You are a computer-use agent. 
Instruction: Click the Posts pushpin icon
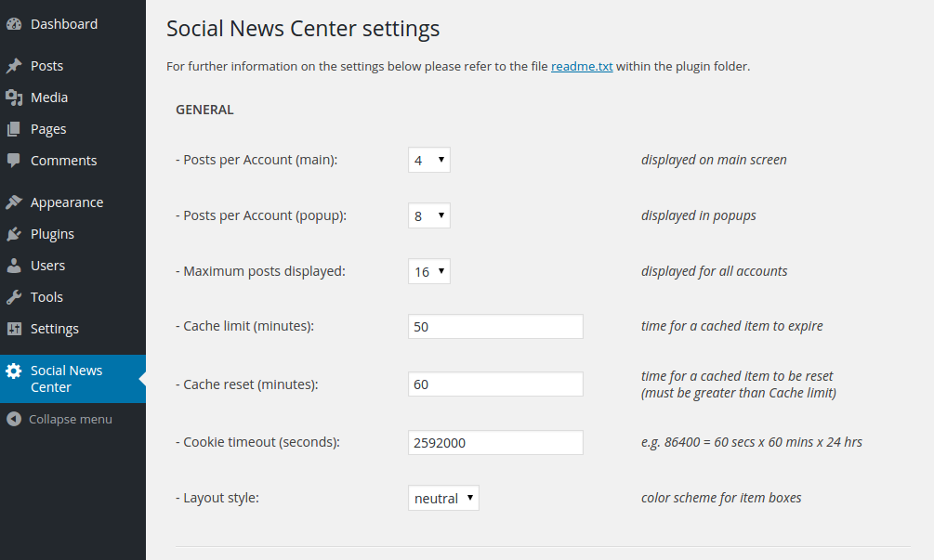[x=14, y=66]
